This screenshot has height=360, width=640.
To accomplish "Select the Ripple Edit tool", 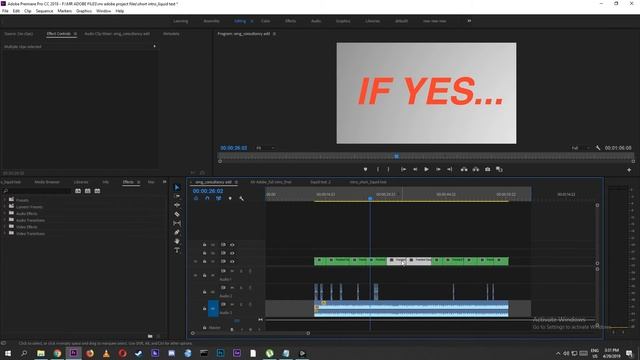I will pos(177,205).
